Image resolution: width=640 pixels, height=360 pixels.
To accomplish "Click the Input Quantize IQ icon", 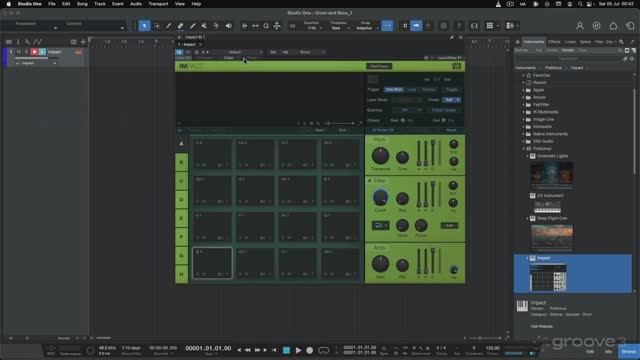I will [292, 26].
